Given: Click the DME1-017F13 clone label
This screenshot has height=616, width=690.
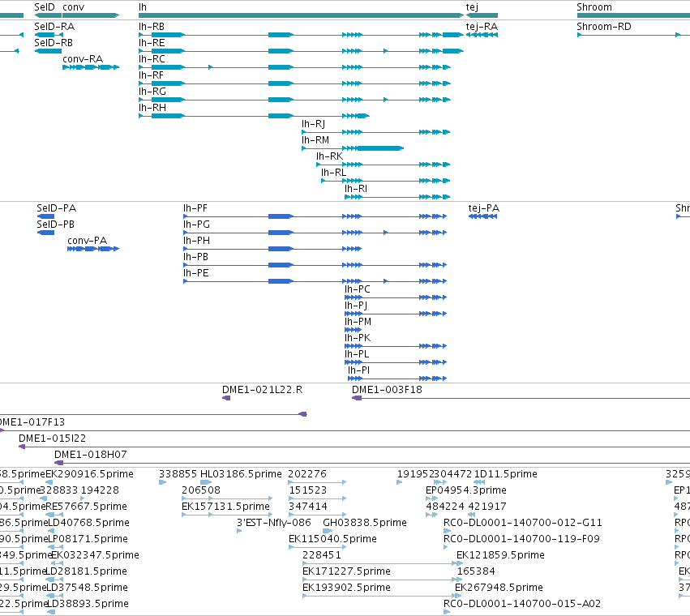Looking at the screenshot, I should (32, 422).
